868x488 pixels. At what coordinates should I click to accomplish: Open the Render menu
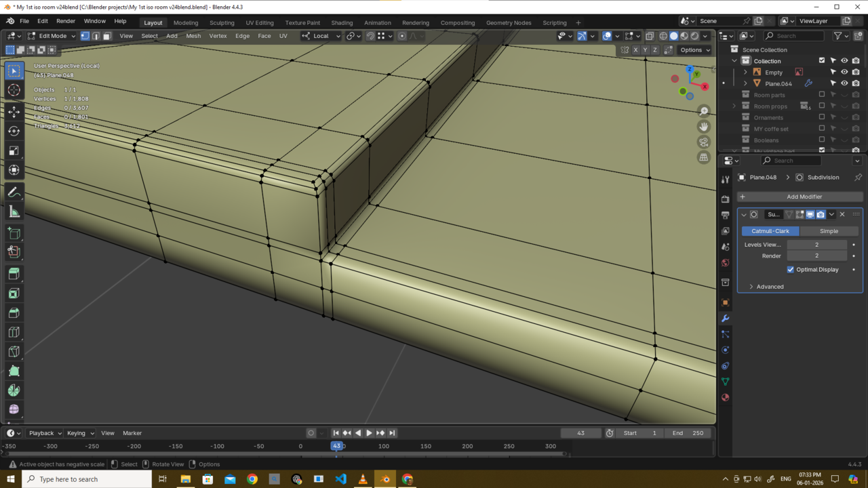pyautogui.click(x=66, y=21)
